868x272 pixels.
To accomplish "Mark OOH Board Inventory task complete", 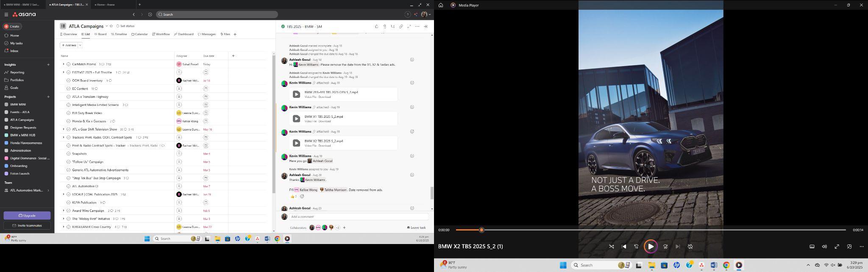I will pyautogui.click(x=69, y=80).
